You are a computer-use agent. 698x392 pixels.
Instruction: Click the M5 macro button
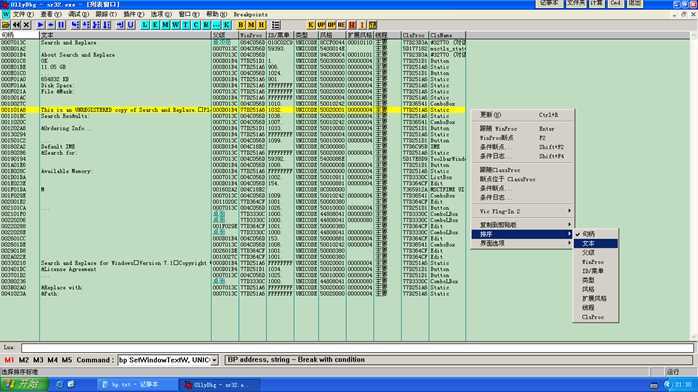click(67, 360)
